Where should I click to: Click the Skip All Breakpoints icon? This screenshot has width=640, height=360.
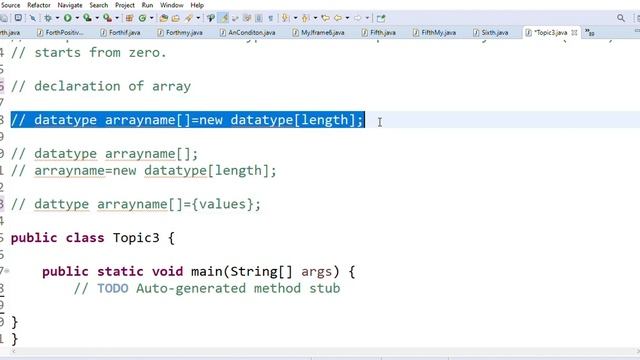[33, 18]
